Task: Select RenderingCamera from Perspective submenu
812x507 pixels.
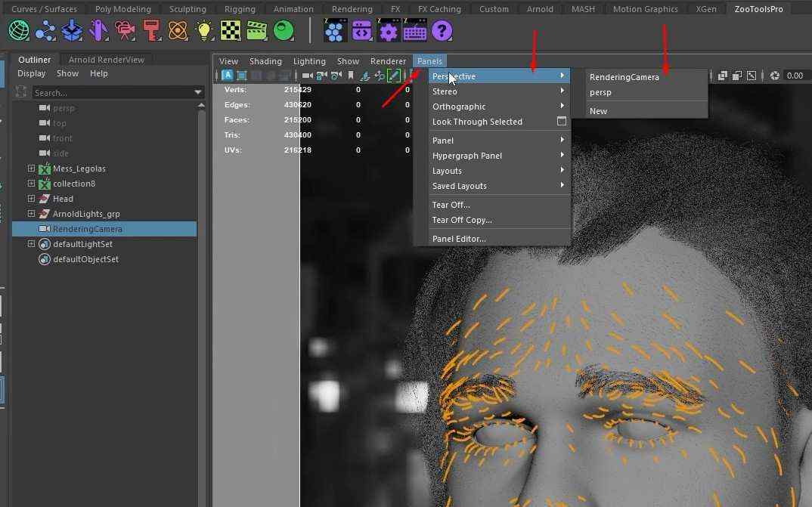Action: tap(624, 77)
